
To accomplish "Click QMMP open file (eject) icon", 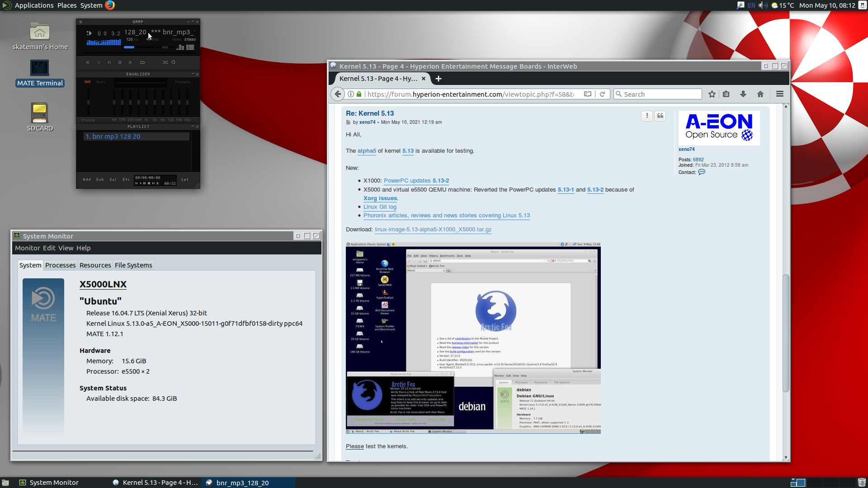I will point(142,62).
